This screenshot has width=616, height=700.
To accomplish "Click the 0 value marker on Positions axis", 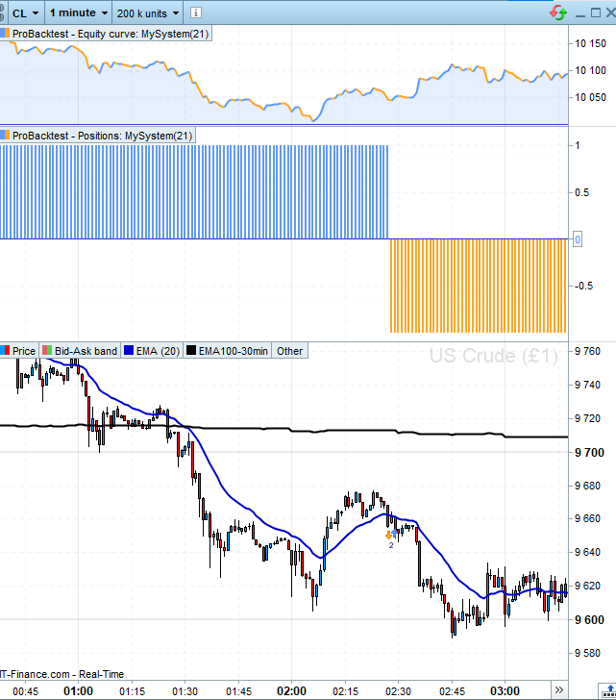I will coord(578,239).
